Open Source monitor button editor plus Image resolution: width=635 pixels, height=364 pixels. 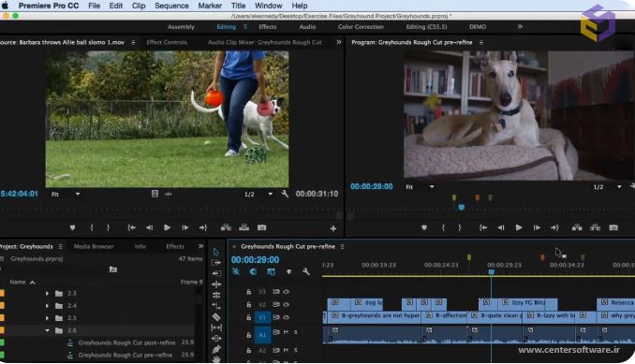(332, 228)
